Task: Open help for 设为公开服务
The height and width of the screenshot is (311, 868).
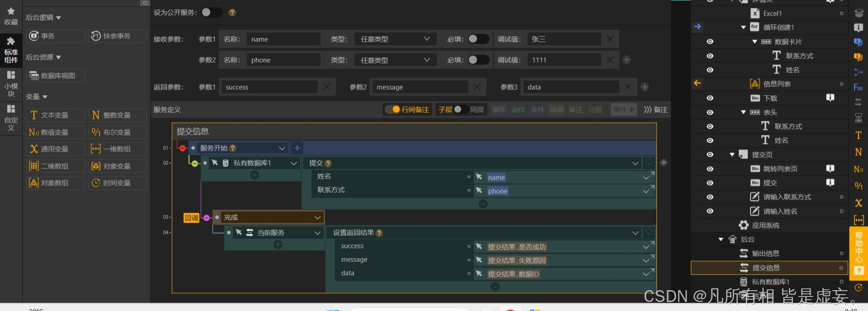Action: click(232, 13)
